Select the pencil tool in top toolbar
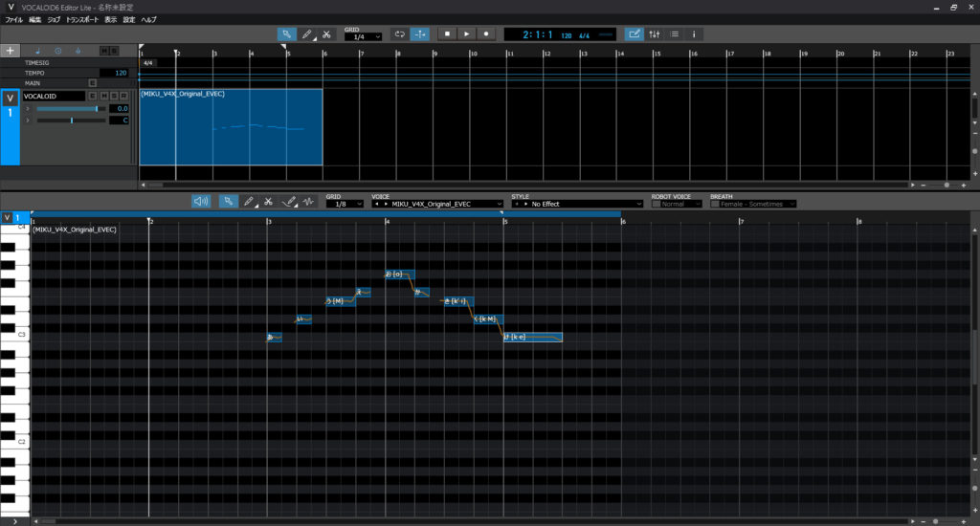 click(x=307, y=34)
